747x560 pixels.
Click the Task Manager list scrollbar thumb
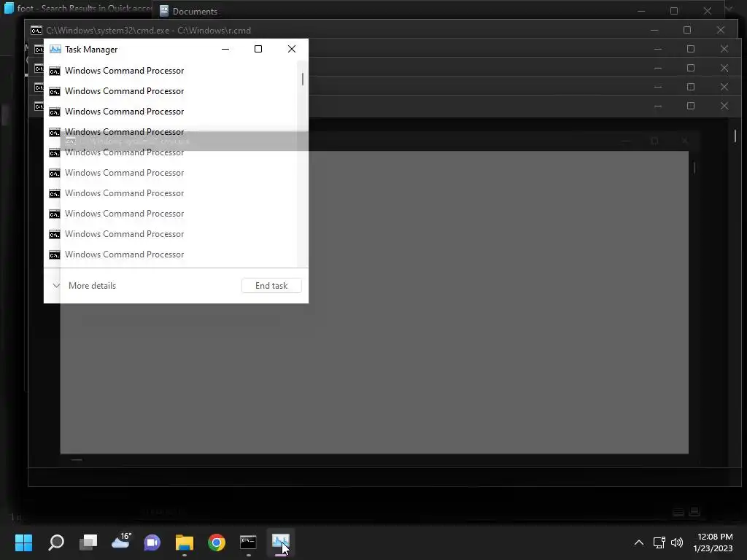(303, 79)
